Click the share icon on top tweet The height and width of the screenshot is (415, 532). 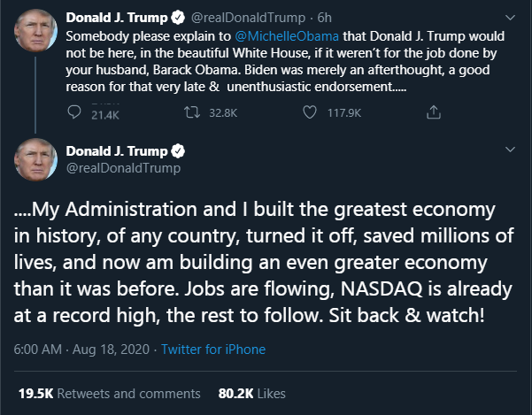(433, 112)
